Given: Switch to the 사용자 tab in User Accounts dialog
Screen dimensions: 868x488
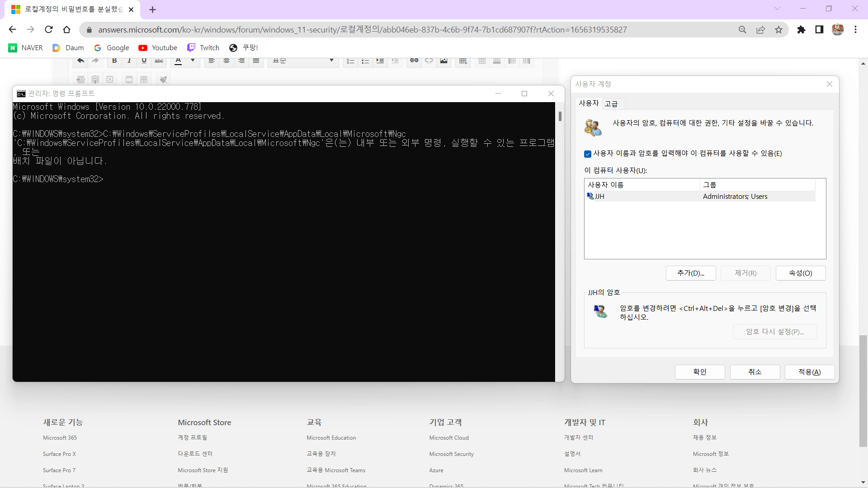Looking at the screenshot, I should [589, 103].
